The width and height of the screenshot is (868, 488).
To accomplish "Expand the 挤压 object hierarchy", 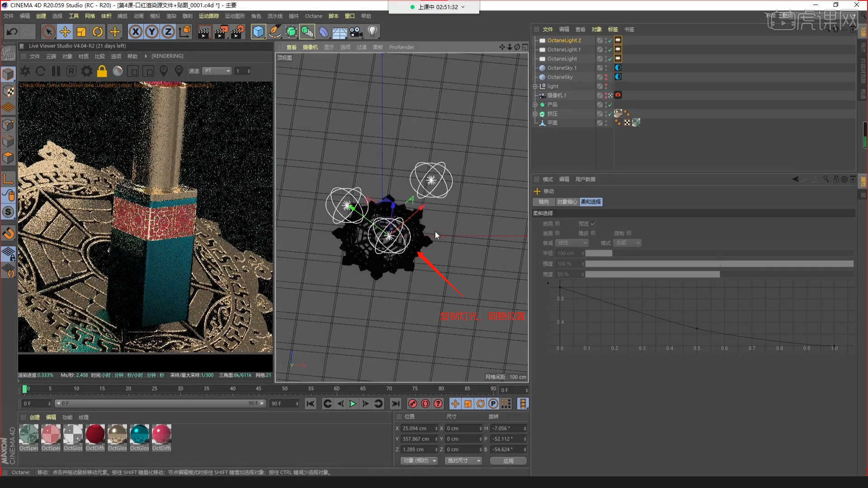I will pos(535,114).
